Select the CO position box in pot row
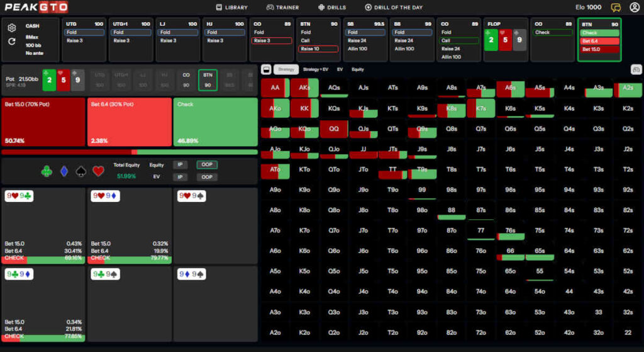This screenshot has width=644, height=352. [186, 79]
